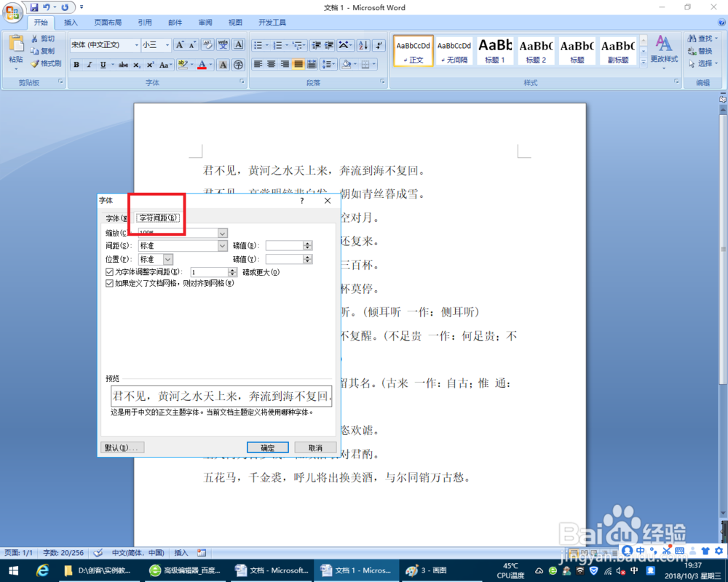Center-align text in paragraph group

pos(272,64)
